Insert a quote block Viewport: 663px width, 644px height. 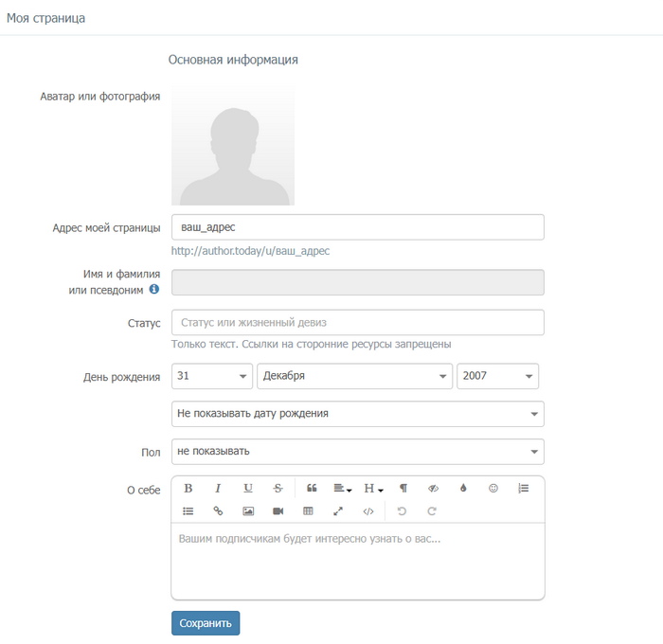312,489
